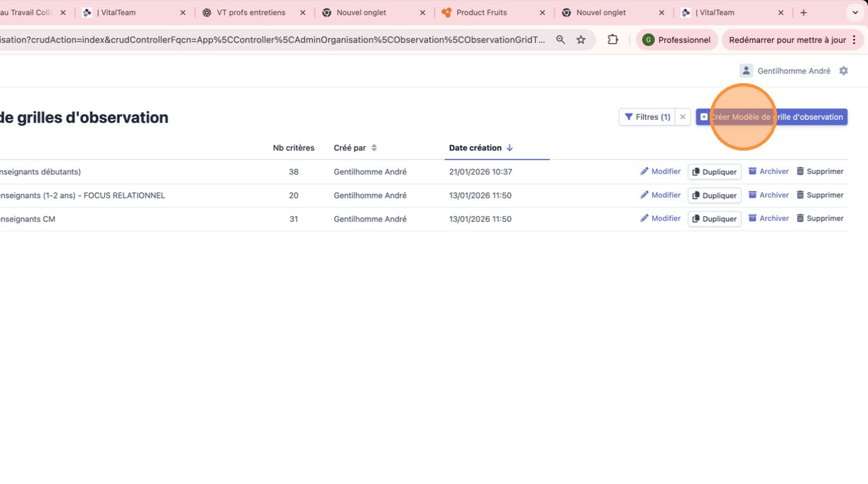Click Créer Modèle de grille d'observation button

(771, 117)
